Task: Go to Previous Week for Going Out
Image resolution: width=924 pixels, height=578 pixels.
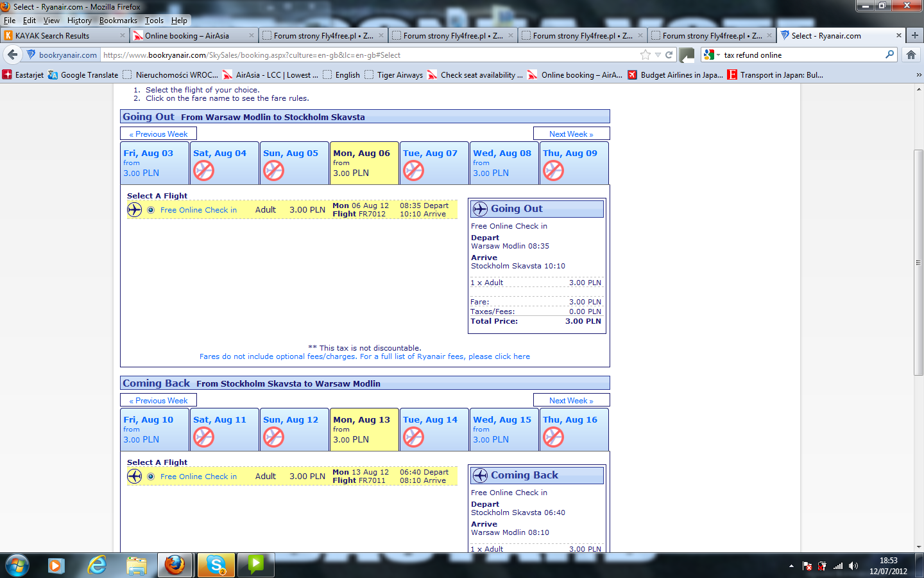Action: tap(158, 134)
